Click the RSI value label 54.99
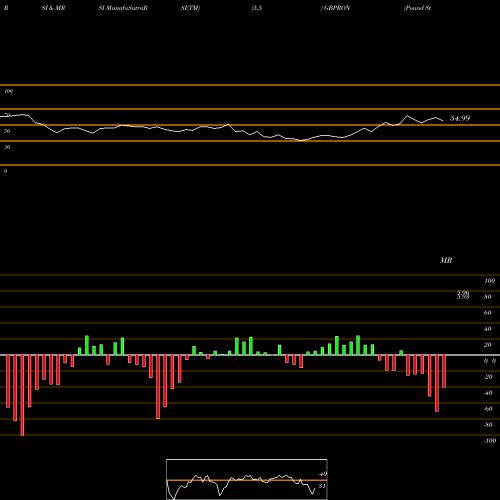Viewport: 500px width, 500px height. [x=460, y=118]
